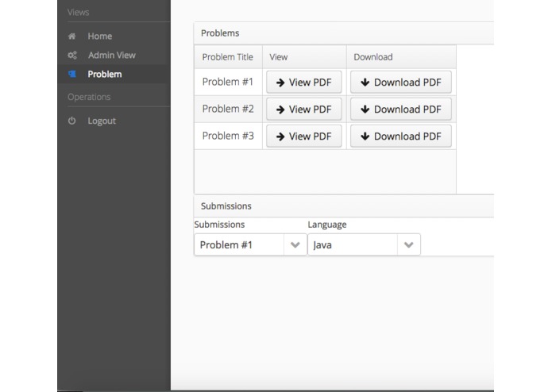The height and width of the screenshot is (392, 552).
Task: Choose Logout label under Operations
Action: pos(102,121)
